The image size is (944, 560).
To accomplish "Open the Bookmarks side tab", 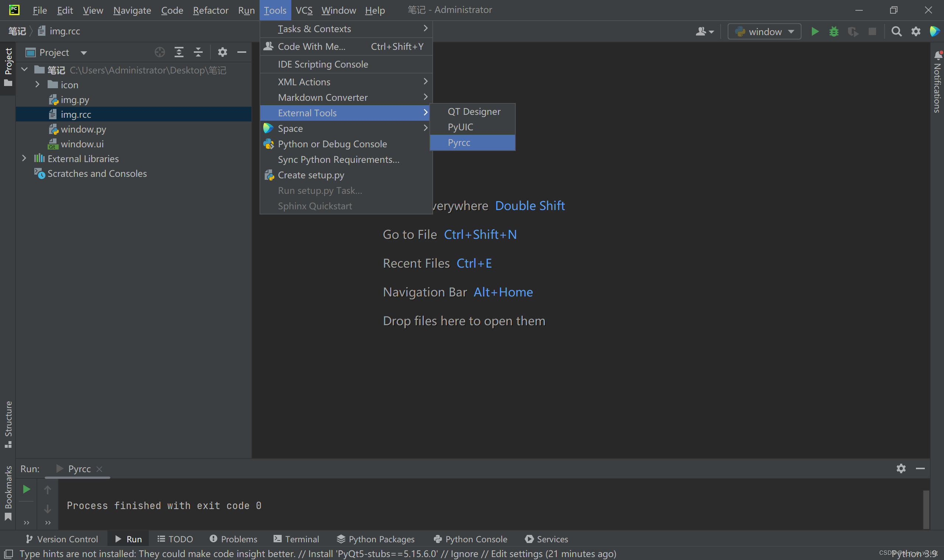I will (x=8, y=493).
